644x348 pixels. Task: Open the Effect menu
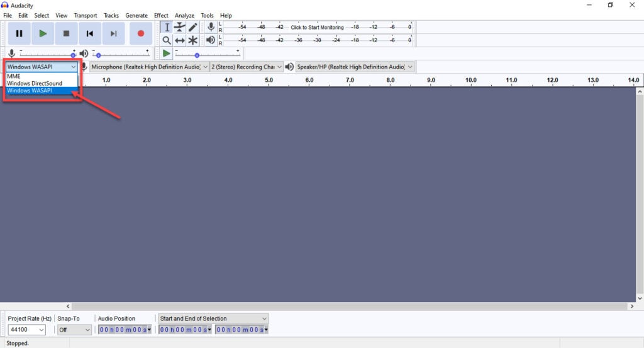[161, 15]
